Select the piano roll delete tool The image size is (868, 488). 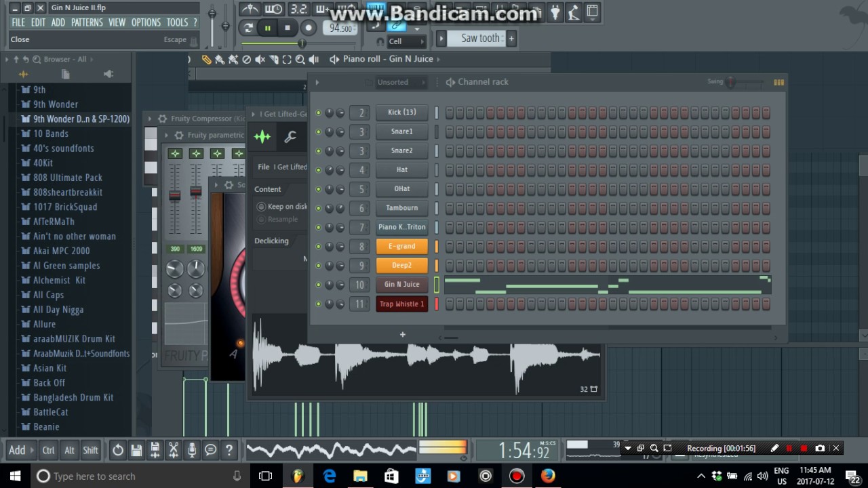247,60
